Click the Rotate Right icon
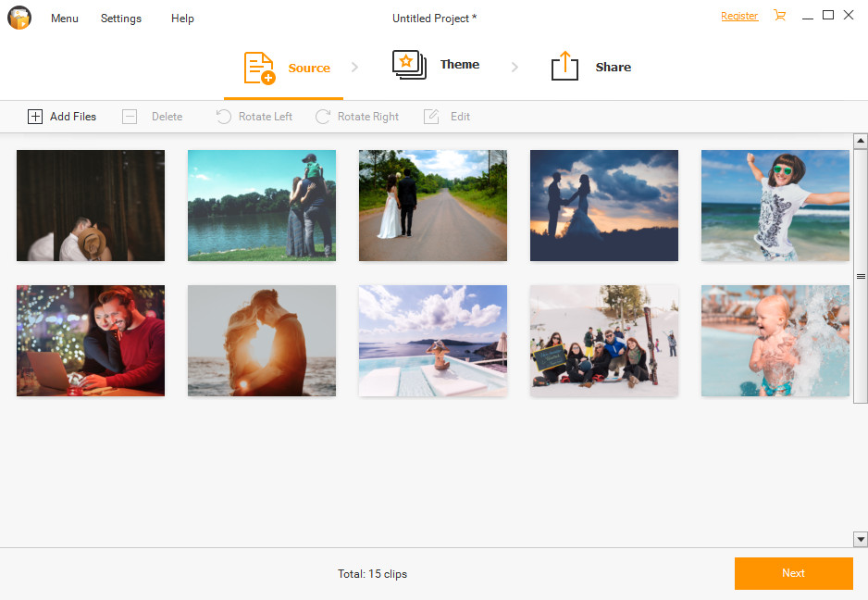Image resolution: width=868 pixels, height=600 pixels. pos(322,117)
